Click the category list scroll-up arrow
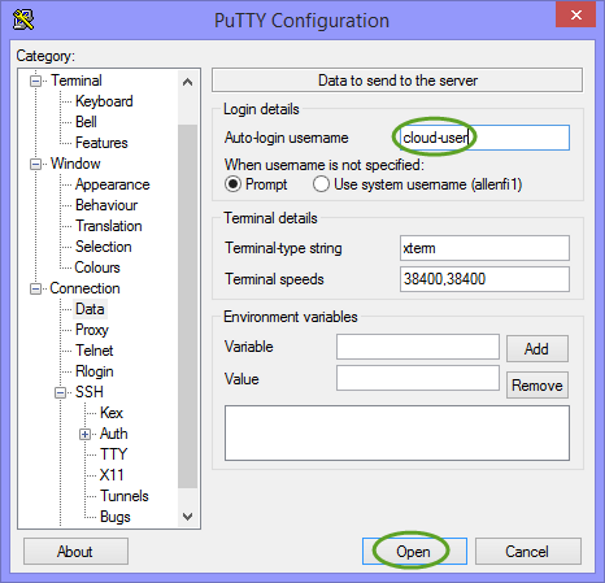The height and width of the screenshot is (583, 605). click(x=188, y=82)
